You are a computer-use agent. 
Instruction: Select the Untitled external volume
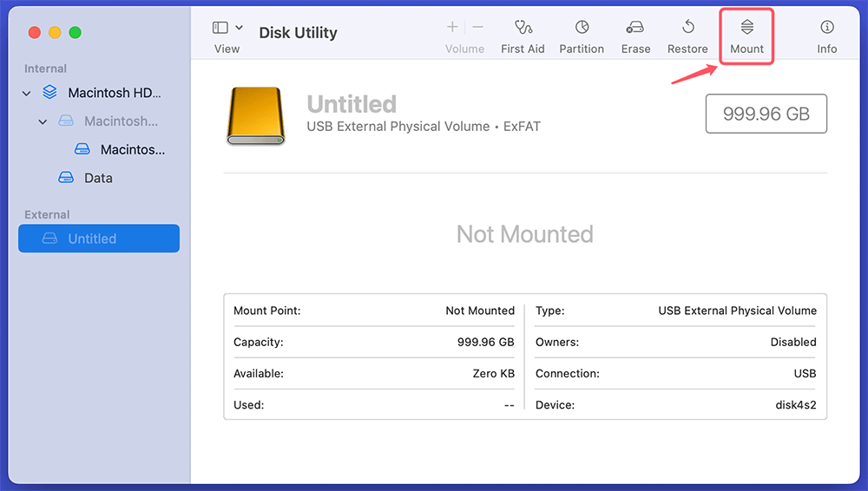98,239
